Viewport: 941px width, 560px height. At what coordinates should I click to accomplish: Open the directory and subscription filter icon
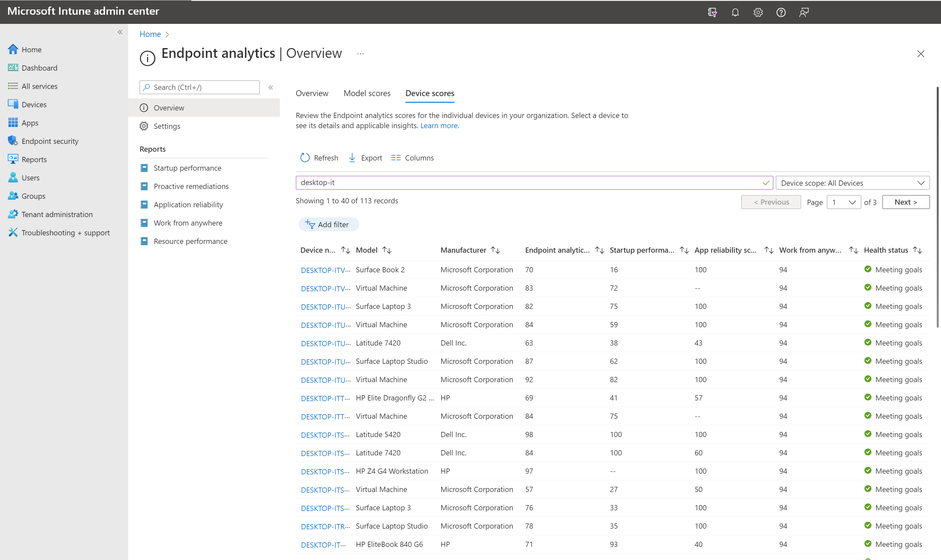[712, 12]
